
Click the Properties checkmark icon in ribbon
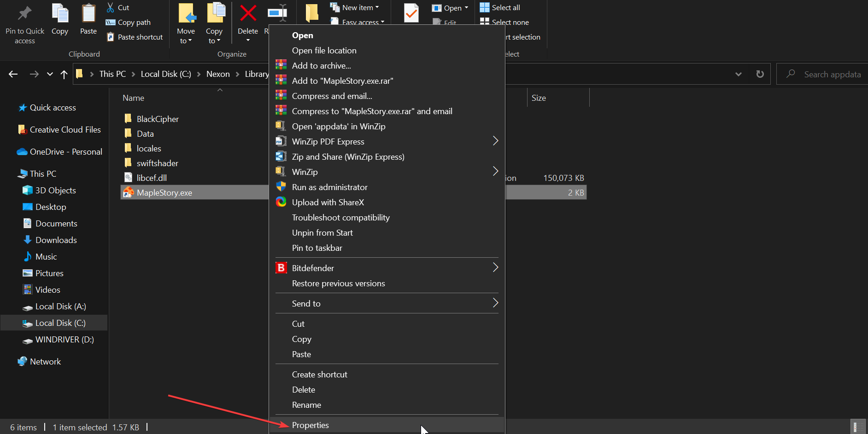tap(411, 13)
